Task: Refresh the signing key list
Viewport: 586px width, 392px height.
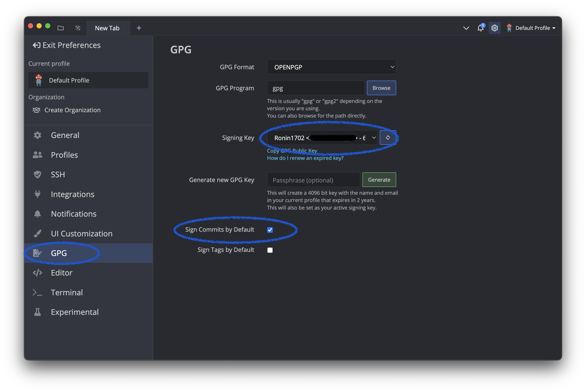Action: coord(388,138)
